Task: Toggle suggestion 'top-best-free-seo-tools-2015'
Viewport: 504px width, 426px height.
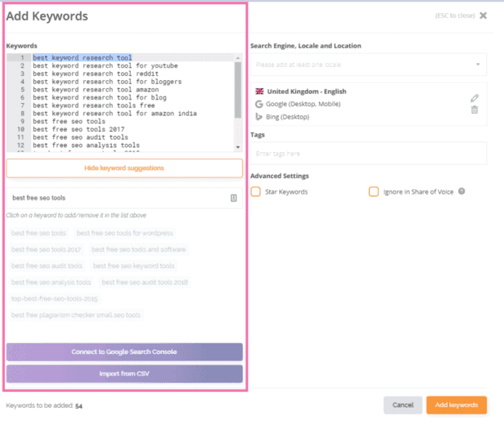Action: pyautogui.click(x=54, y=298)
